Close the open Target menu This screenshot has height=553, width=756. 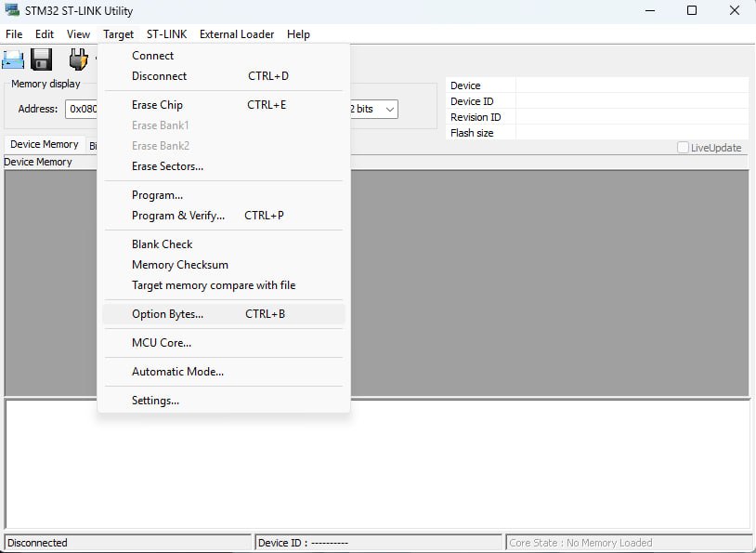coord(118,34)
